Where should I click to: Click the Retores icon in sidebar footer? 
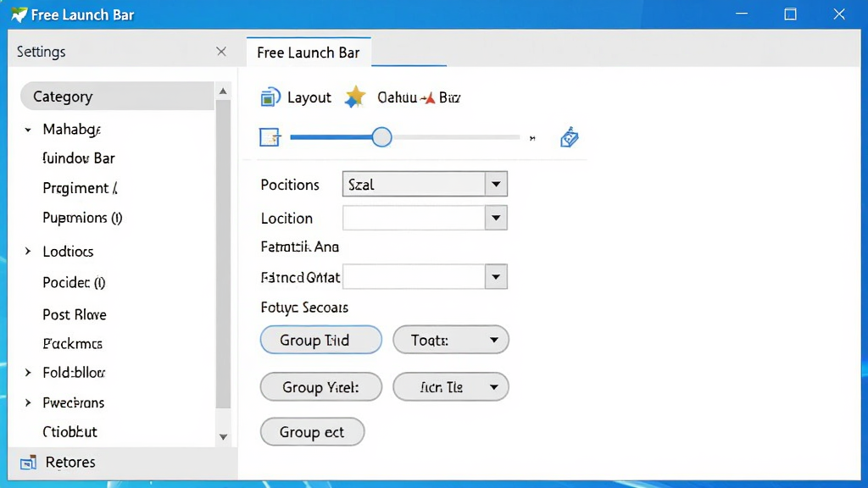coord(28,462)
